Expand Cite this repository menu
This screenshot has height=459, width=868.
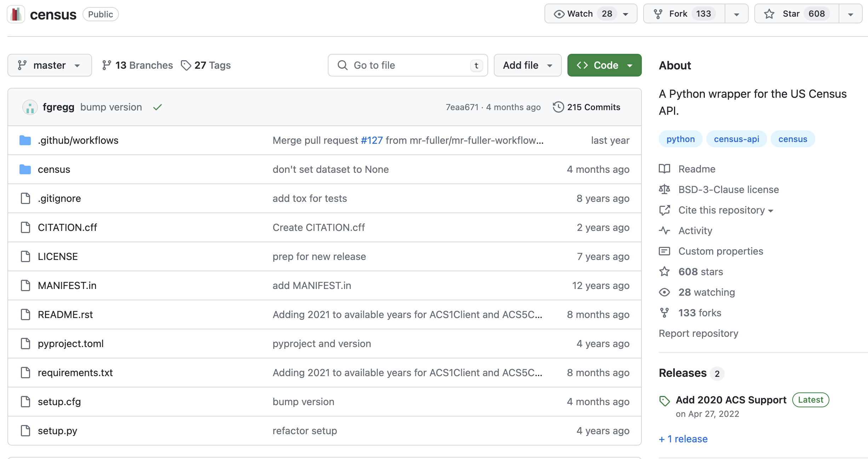pyautogui.click(x=725, y=210)
